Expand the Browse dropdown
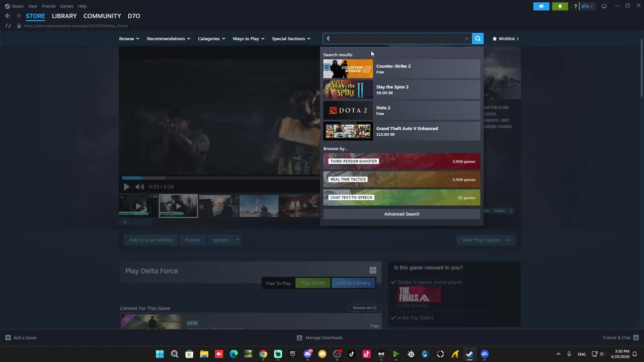The image size is (644, 362). pos(129,39)
